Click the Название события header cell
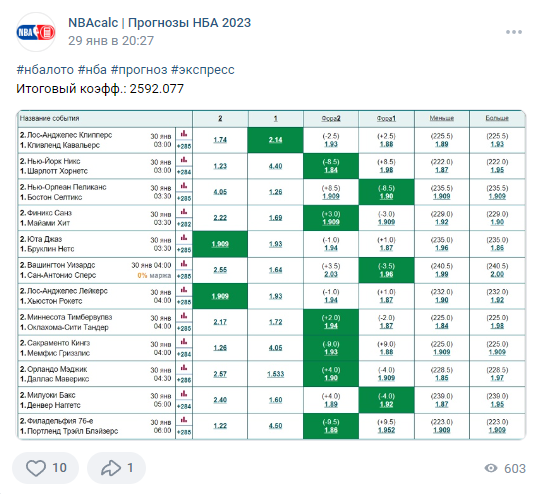The width and height of the screenshot is (535, 494). click(x=105, y=118)
